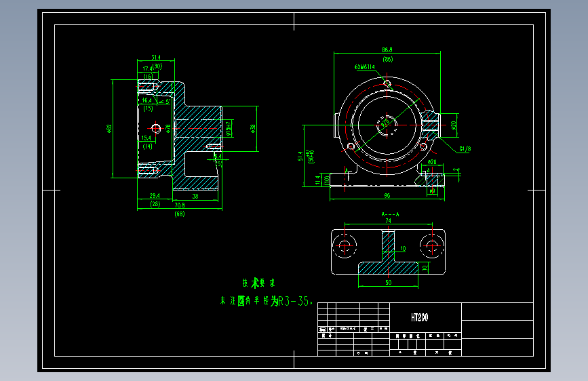Viewport: 588px width, 381px height.
Task: Click the 29.4 dimension label
Action: tap(155, 196)
